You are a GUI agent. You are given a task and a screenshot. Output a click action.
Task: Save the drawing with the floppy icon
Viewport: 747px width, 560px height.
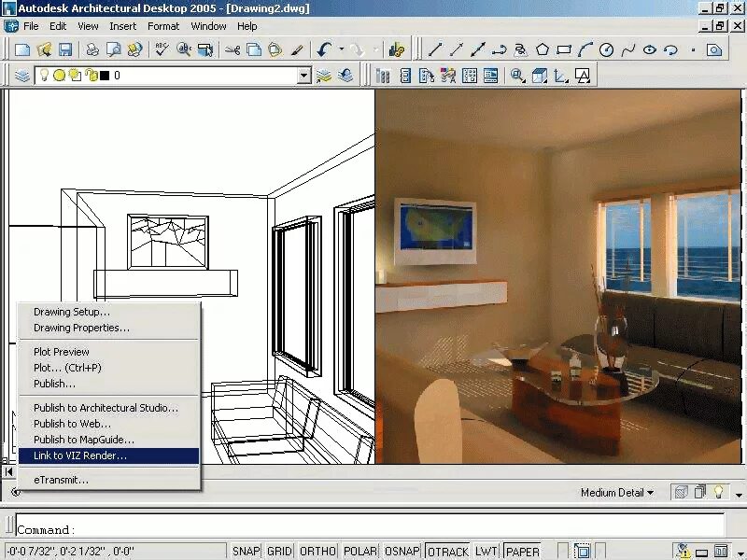65,49
